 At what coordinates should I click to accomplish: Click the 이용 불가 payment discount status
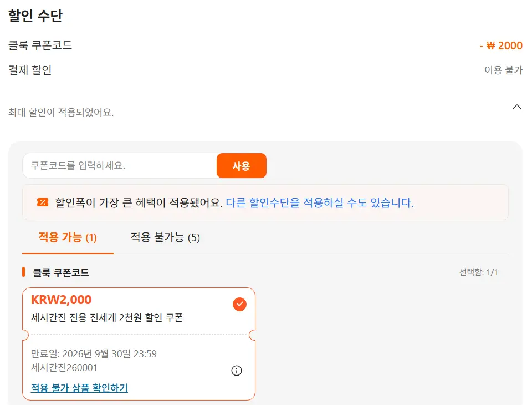(x=504, y=70)
